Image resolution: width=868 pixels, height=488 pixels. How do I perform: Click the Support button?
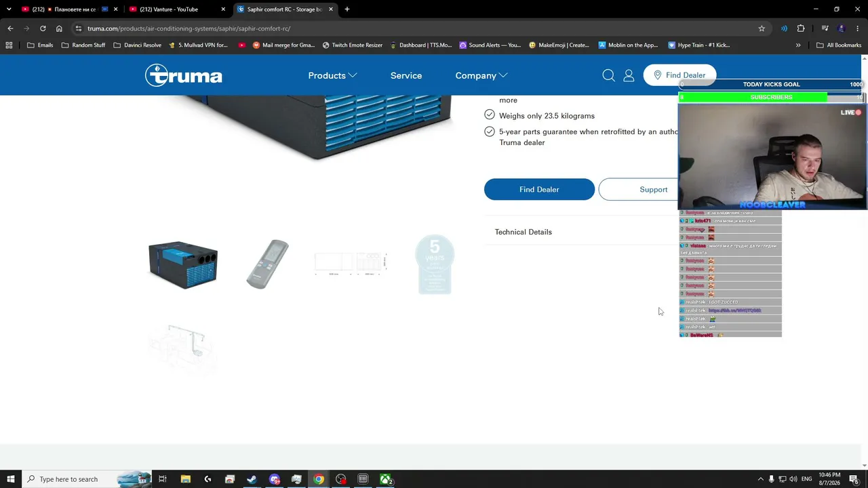coord(653,190)
